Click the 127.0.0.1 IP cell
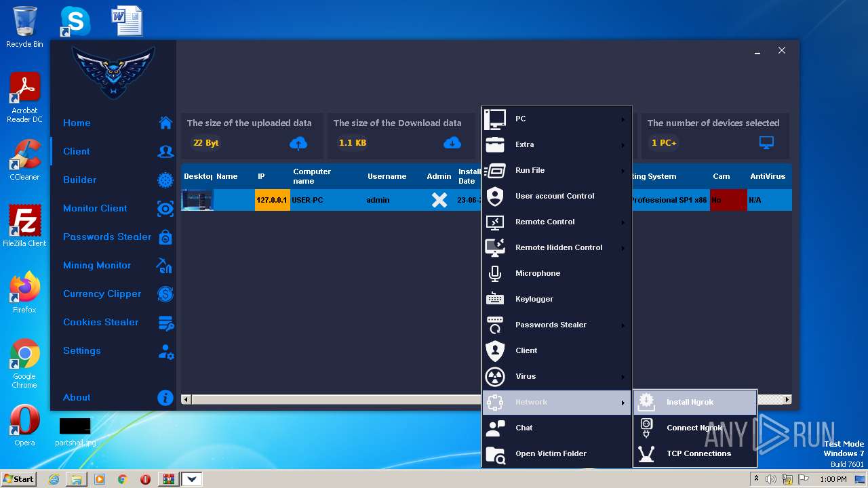868x488 pixels. [x=272, y=200]
